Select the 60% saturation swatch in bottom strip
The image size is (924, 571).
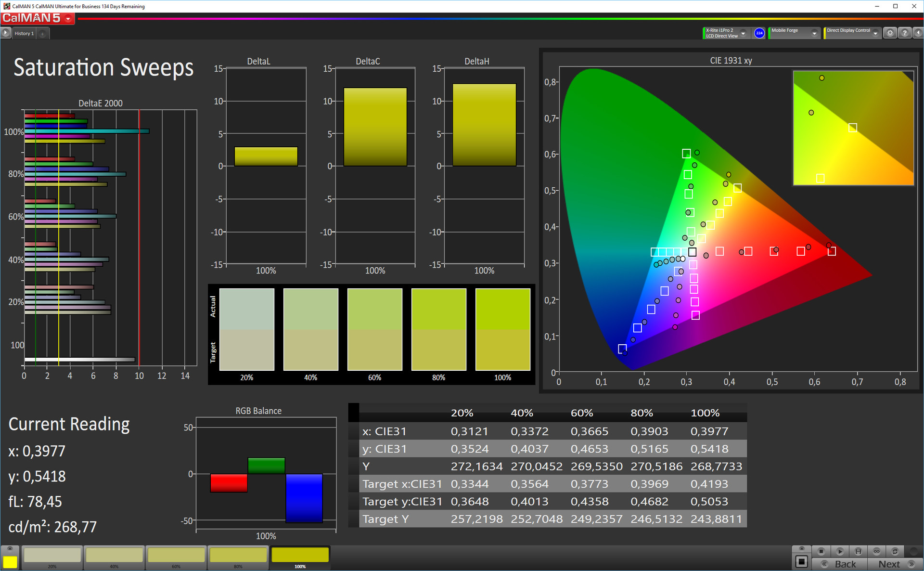pos(176,556)
